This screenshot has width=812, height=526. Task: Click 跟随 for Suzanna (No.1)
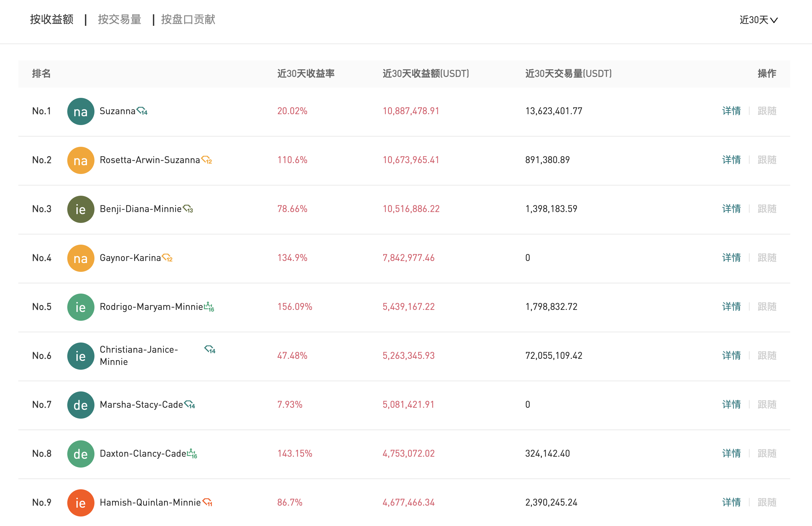766,111
